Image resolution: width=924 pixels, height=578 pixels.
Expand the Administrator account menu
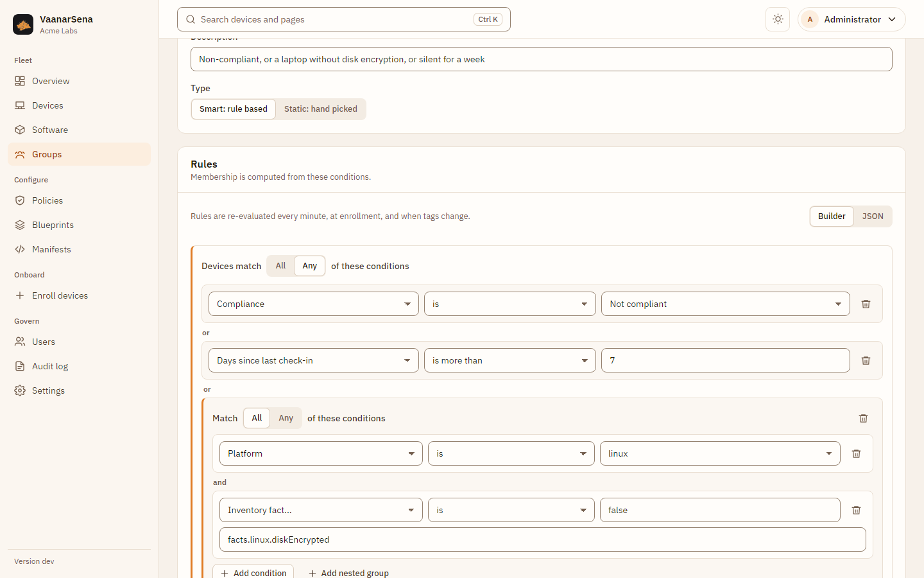click(x=851, y=19)
